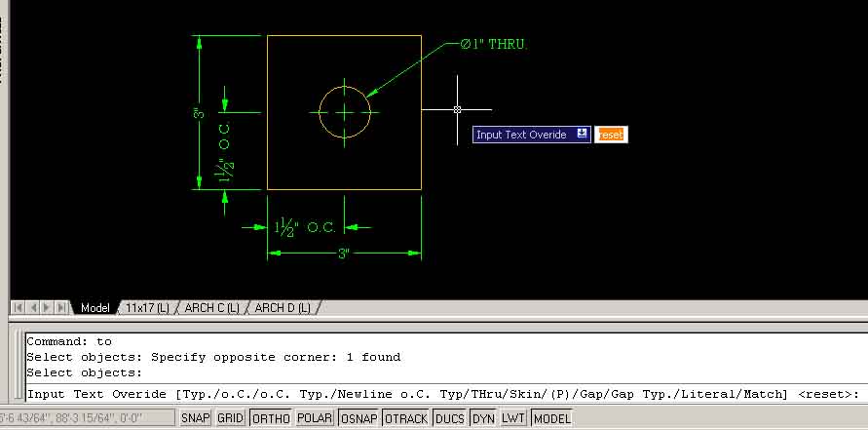Click the command line input prompt

443,394
